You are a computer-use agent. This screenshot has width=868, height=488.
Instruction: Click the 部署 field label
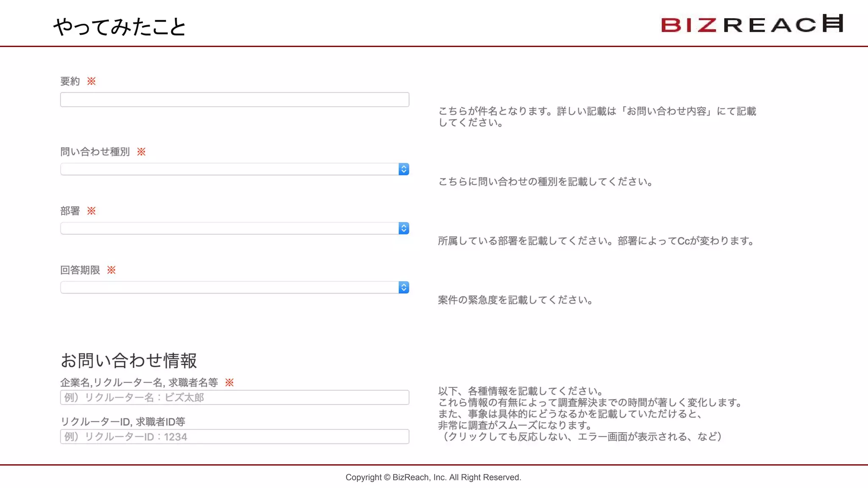point(70,211)
